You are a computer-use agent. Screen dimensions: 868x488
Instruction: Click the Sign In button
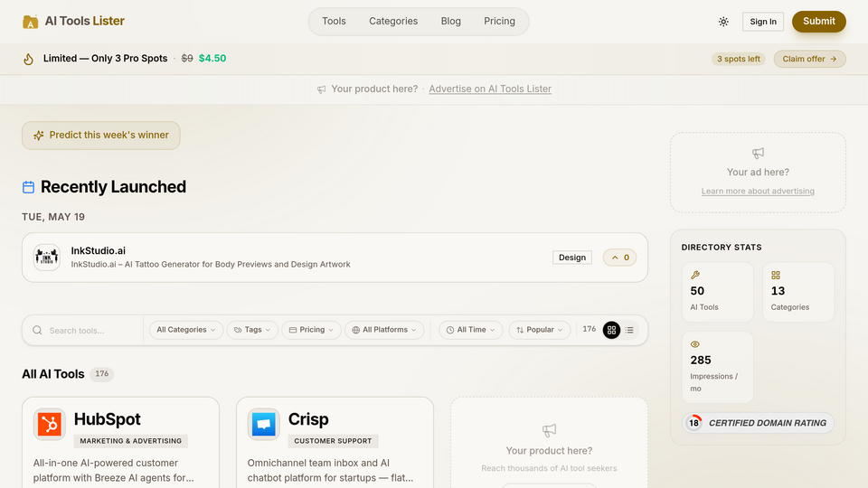tap(763, 22)
